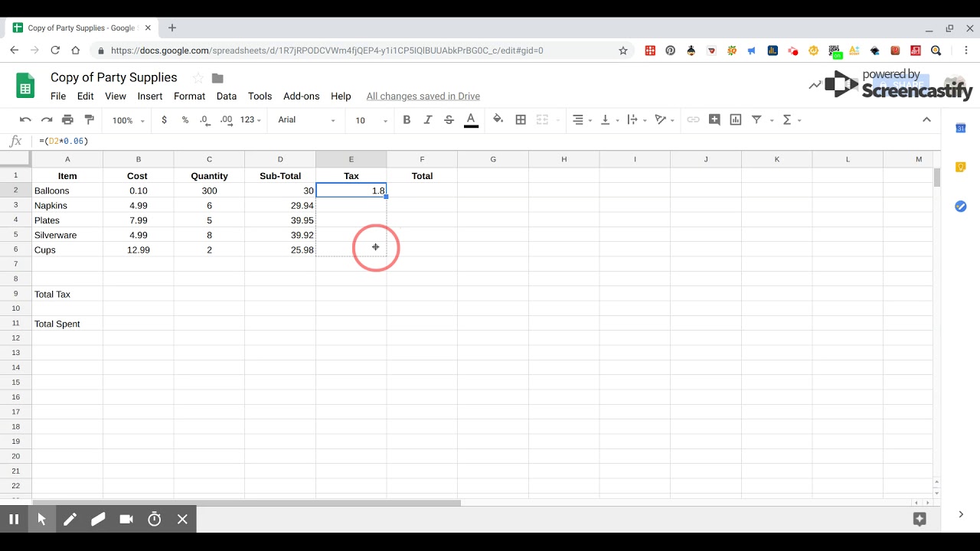
Task: Star the document
Action: pyautogui.click(x=198, y=78)
